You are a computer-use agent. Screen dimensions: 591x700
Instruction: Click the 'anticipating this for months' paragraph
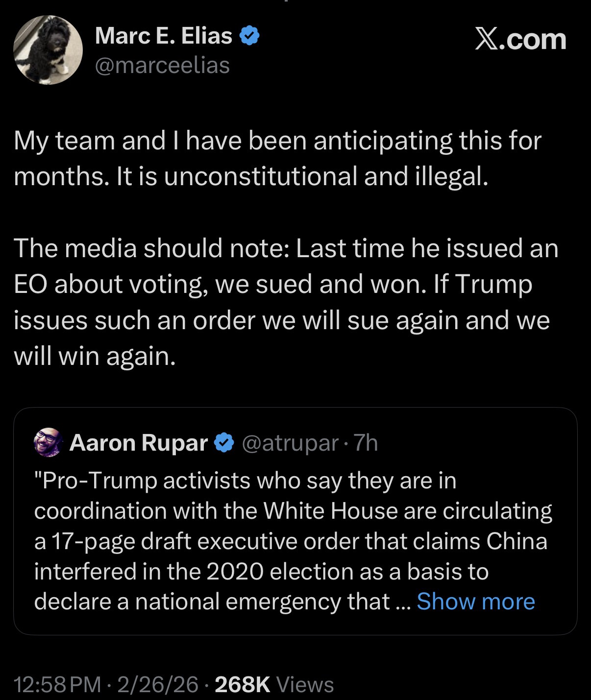point(277,158)
